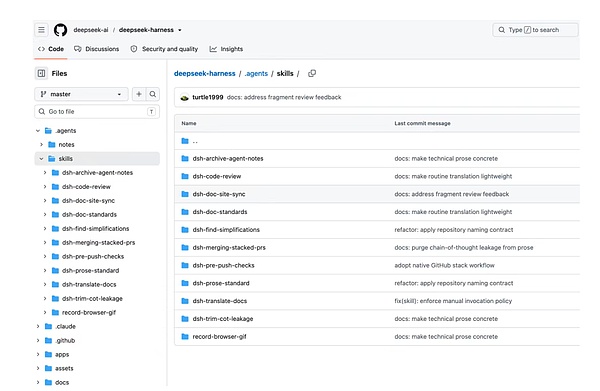Collapse the .agents folder in tree
Viewport: 600px width, 391px height.
(38, 130)
